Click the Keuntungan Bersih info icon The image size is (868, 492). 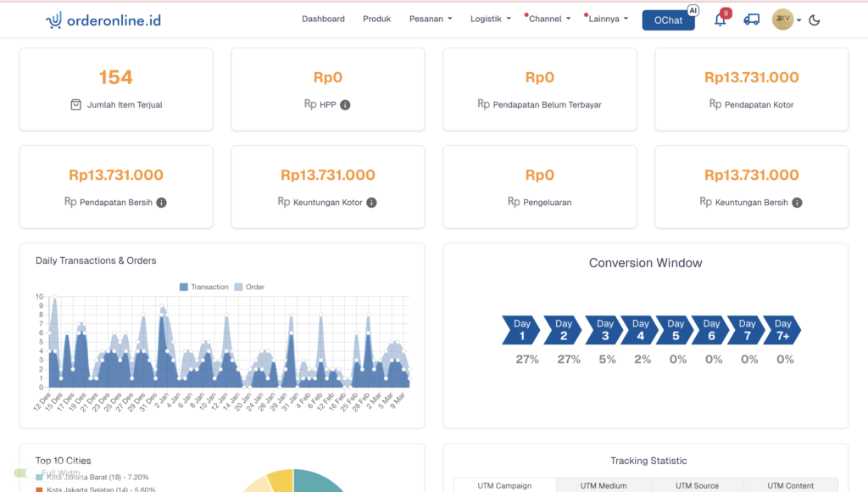[x=797, y=203]
